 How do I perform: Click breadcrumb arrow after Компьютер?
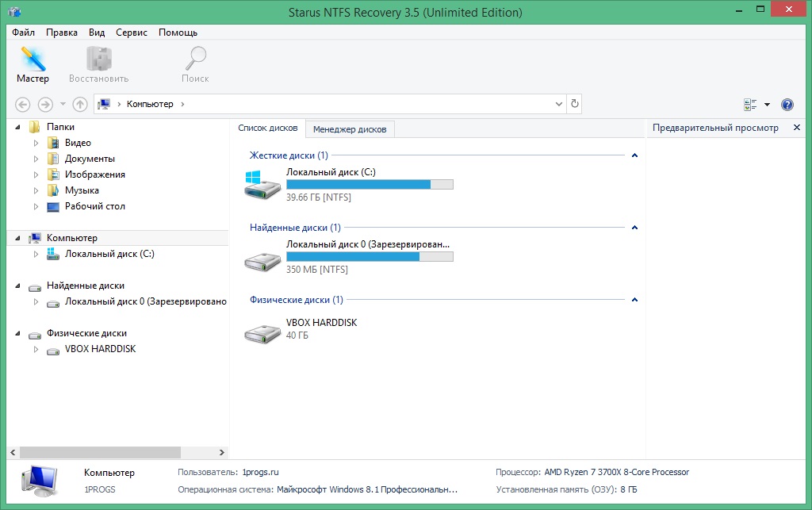(182, 104)
